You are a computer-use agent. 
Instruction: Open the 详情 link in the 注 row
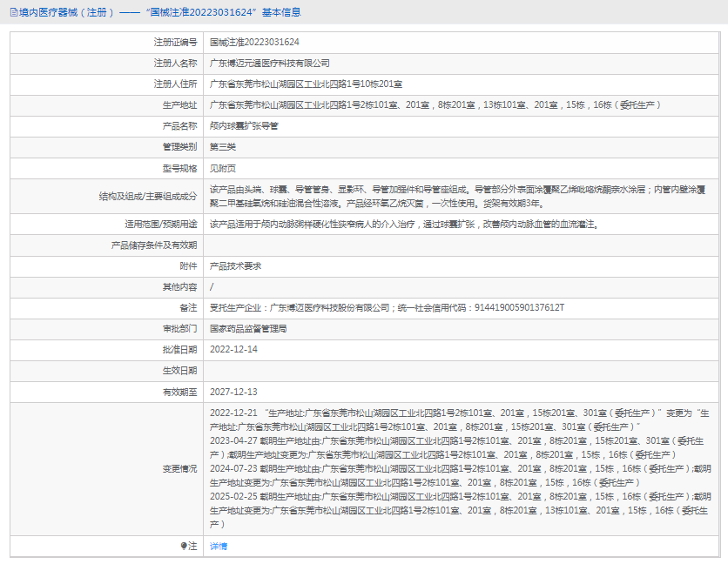[219, 547]
